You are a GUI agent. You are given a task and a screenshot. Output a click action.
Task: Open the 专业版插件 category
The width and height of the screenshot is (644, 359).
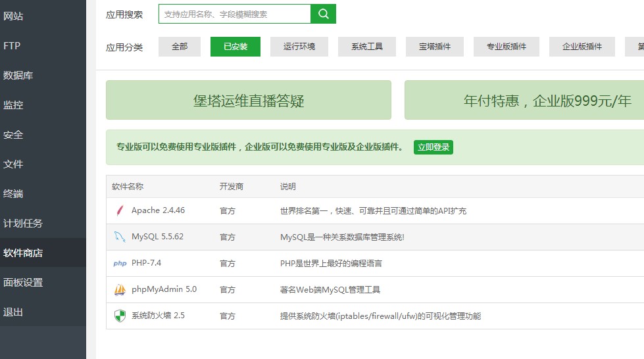pos(507,47)
